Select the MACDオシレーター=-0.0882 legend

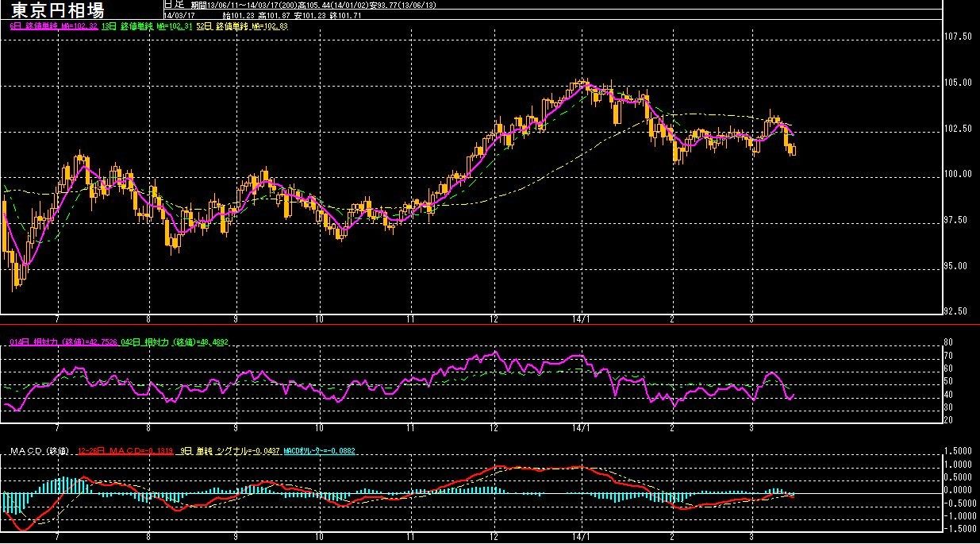tap(320, 451)
